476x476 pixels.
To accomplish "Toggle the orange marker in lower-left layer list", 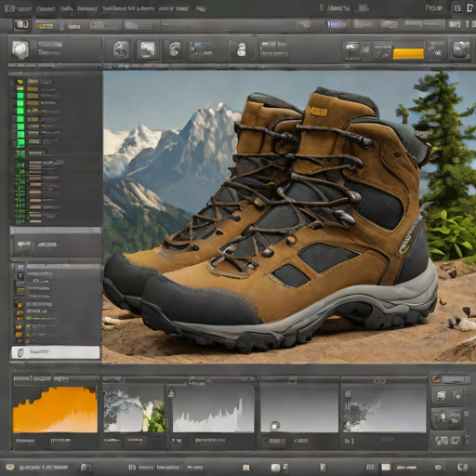I will pos(20,305).
